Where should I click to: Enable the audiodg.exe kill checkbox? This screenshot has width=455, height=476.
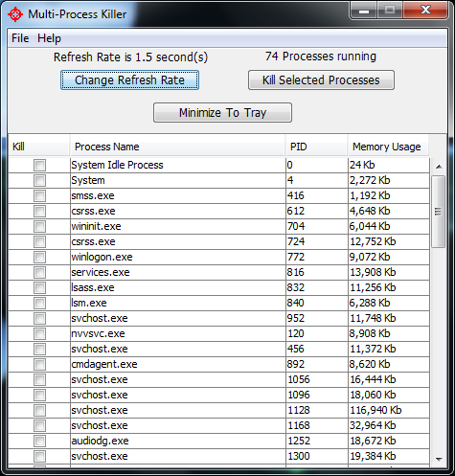coord(39,441)
